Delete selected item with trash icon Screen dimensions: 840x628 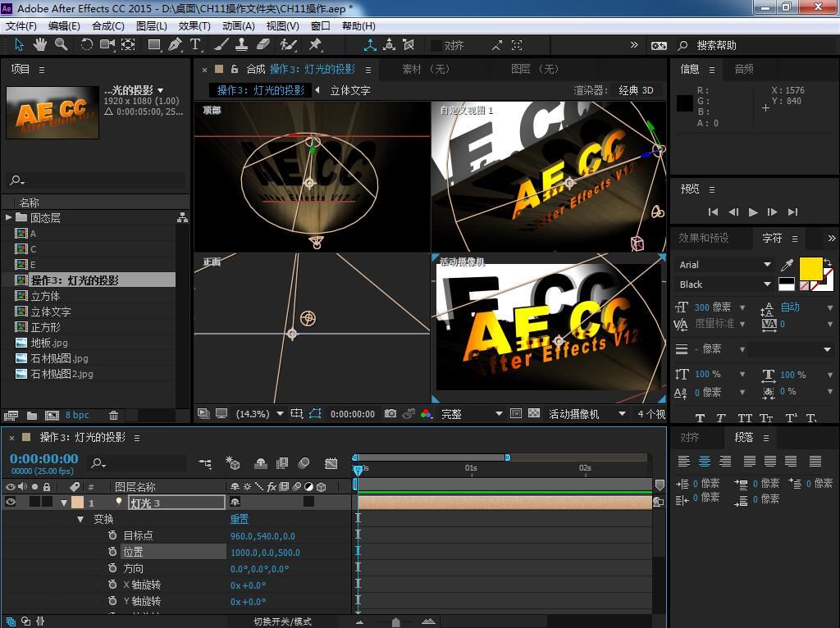pos(113,416)
